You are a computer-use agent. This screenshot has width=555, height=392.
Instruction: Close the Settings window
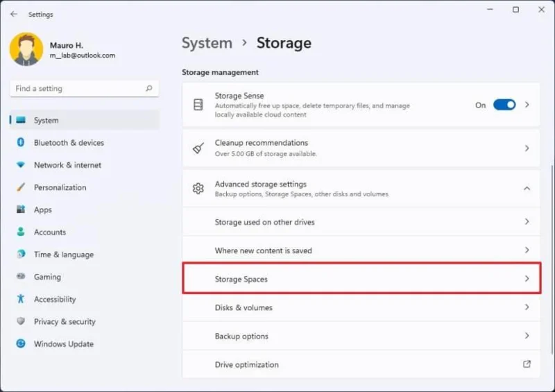coord(542,10)
